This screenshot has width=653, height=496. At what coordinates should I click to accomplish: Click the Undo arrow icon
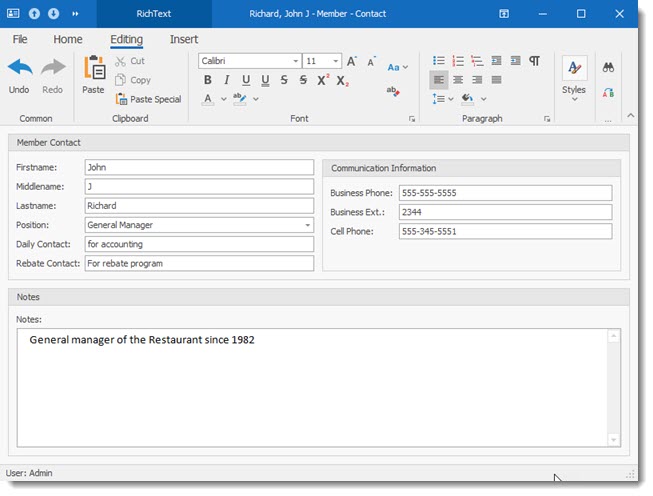click(19, 68)
